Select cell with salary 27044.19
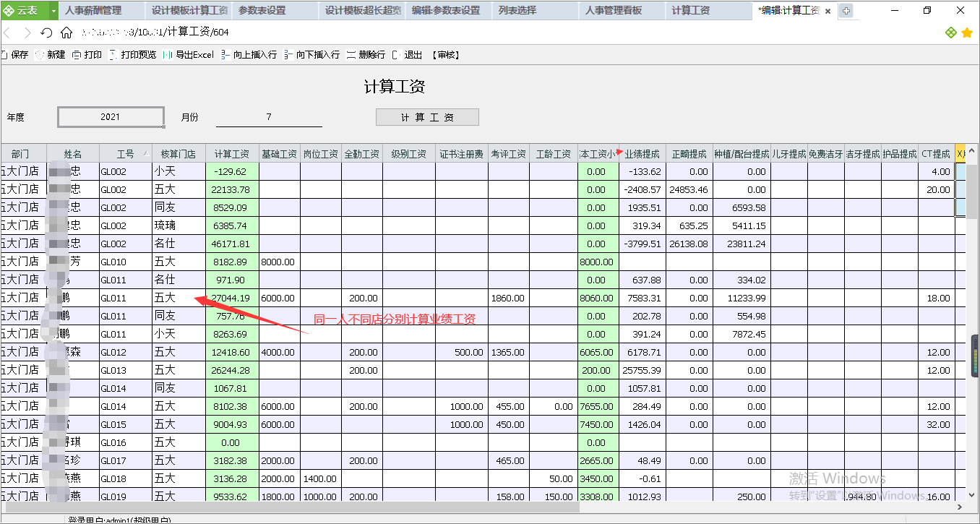Screen dimensions: 980x524 (232, 298)
